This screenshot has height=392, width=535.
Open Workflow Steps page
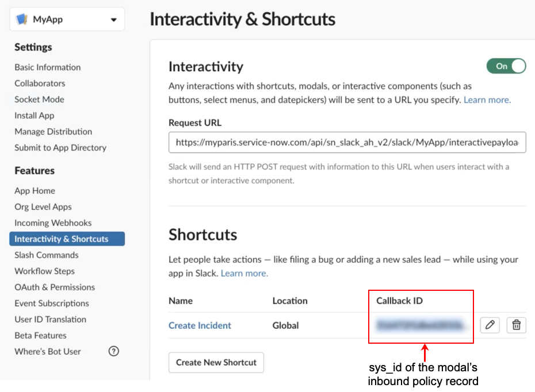(44, 271)
